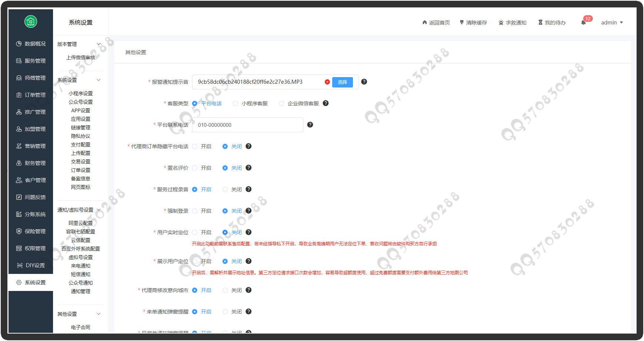The width and height of the screenshot is (644, 341).
Task: Click the 清除缓存 icon in header
Action: (x=462, y=23)
